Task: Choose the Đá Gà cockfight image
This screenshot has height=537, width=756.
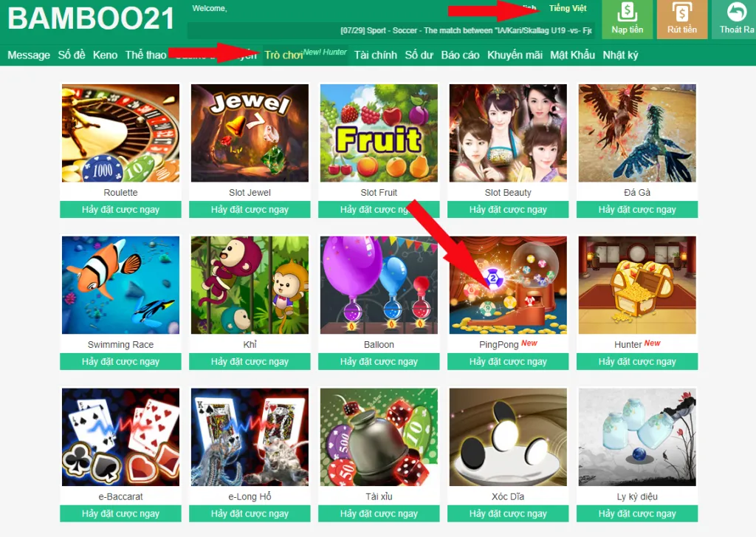Action: pyautogui.click(x=637, y=133)
